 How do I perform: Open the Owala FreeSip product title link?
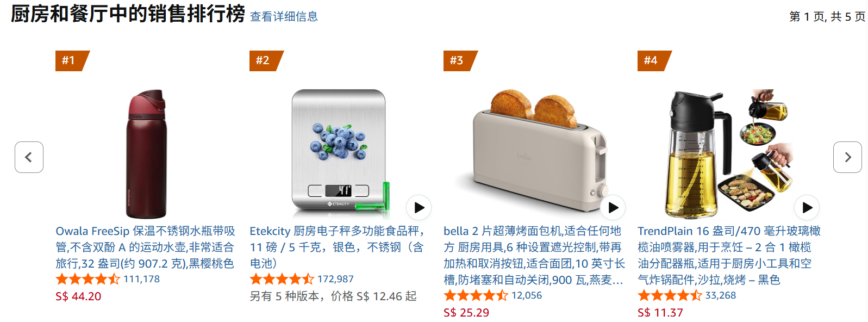click(145, 247)
